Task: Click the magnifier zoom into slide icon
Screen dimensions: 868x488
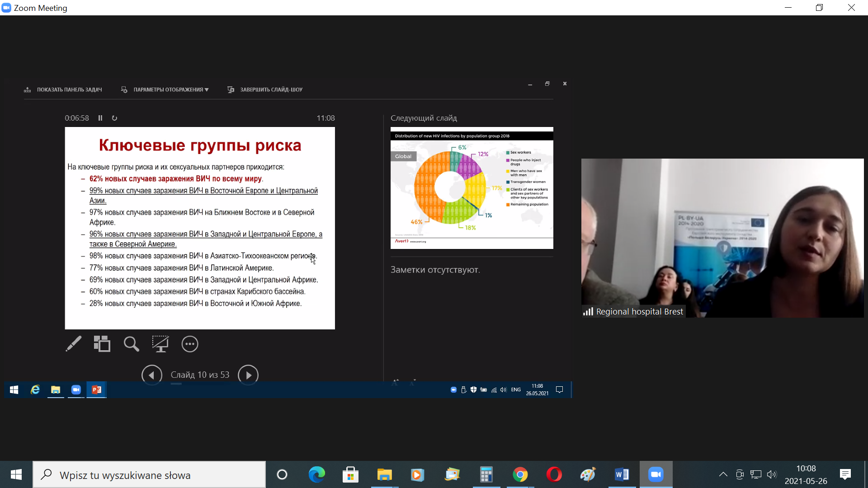Action: (x=131, y=344)
